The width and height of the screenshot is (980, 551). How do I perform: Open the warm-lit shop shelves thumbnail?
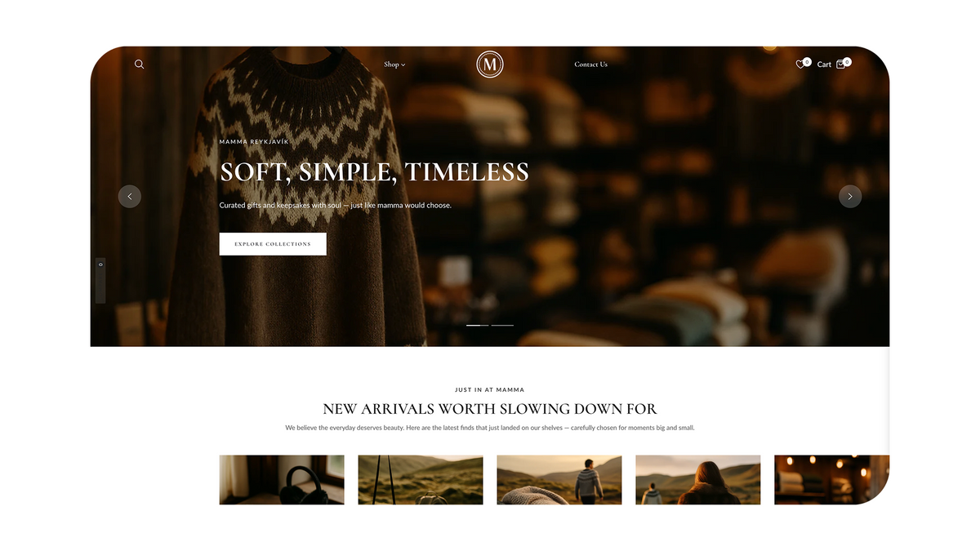click(831, 480)
